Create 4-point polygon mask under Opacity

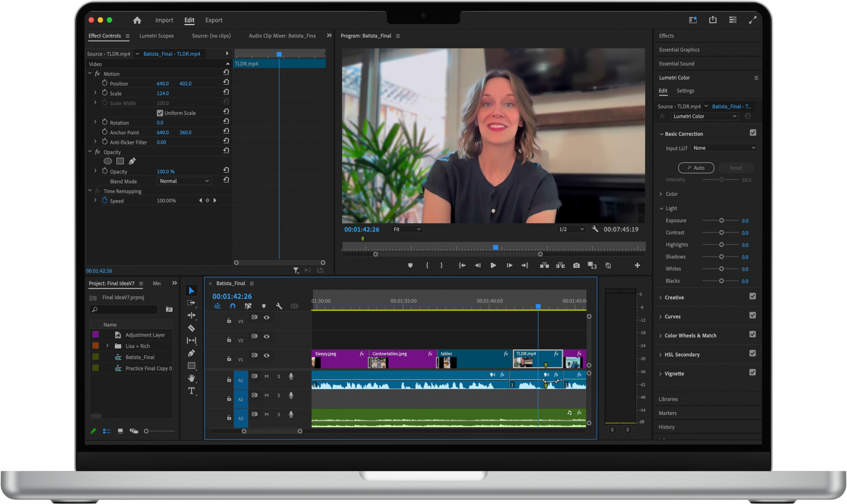tap(120, 161)
